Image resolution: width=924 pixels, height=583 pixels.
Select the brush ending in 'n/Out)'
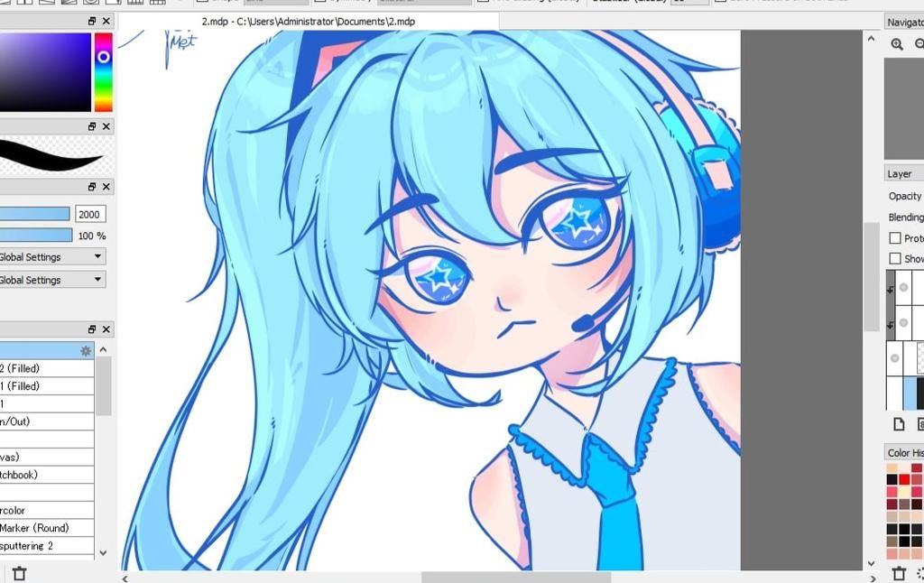pos(47,421)
